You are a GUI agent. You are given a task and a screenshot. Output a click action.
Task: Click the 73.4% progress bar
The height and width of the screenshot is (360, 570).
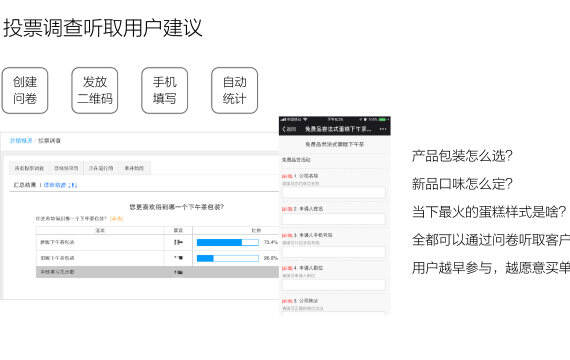228,242
